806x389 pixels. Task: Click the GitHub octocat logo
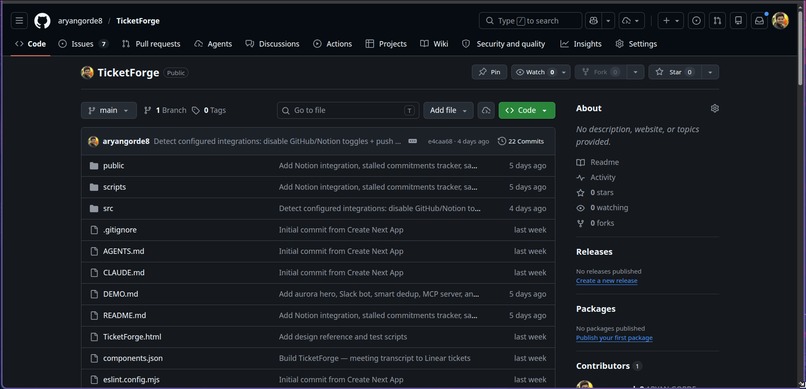point(42,21)
